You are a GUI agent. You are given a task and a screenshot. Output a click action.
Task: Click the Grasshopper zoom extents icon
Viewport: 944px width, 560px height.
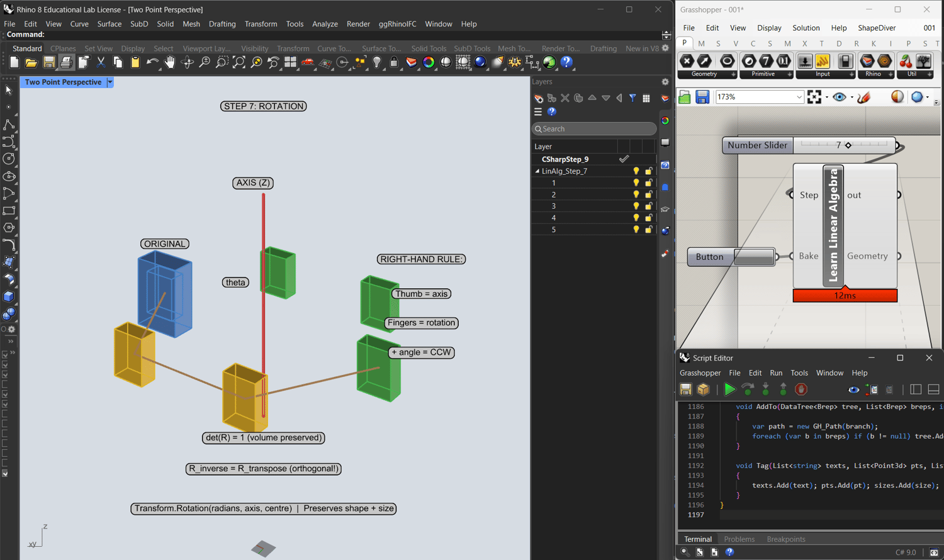click(814, 97)
